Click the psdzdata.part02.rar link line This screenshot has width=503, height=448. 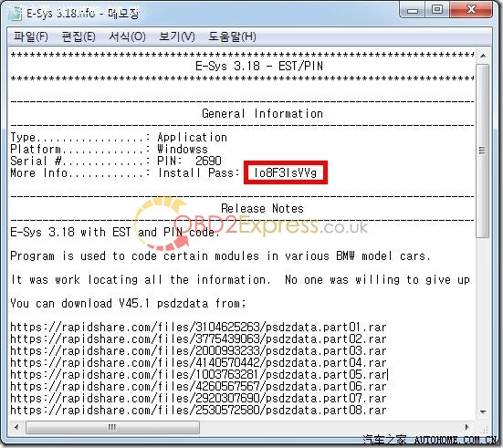(198, 339)
